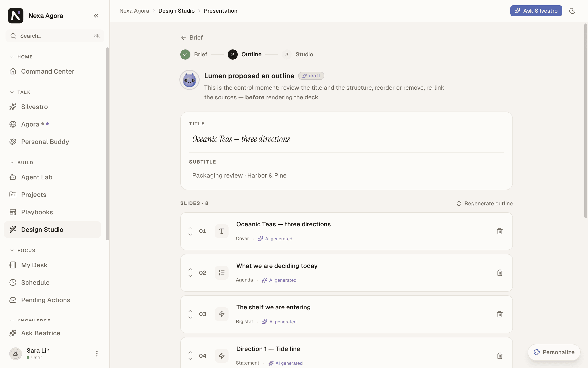Collapse the TALK section

tap(20, 92)
